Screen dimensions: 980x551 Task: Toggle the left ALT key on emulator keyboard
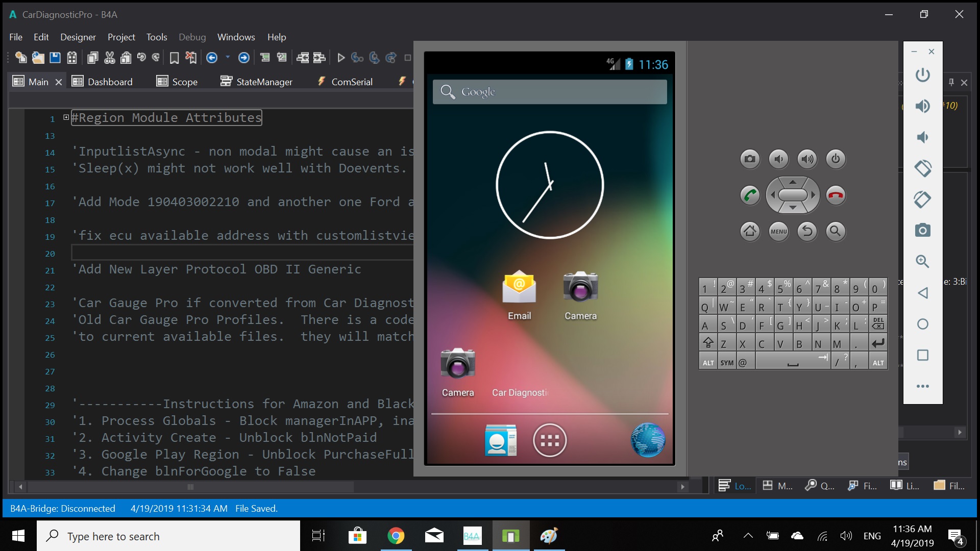pos(708,363)
